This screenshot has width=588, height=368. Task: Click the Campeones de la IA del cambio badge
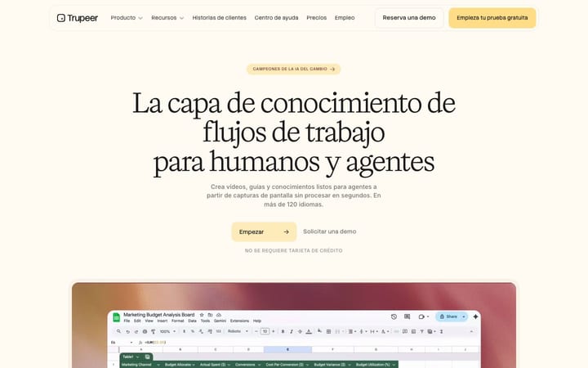coord(294,69)
